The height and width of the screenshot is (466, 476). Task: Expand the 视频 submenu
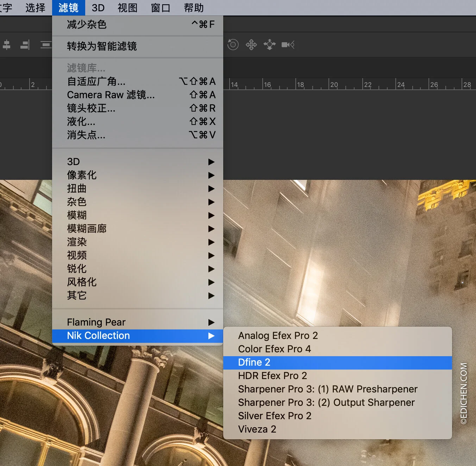(x=138, y=255)
